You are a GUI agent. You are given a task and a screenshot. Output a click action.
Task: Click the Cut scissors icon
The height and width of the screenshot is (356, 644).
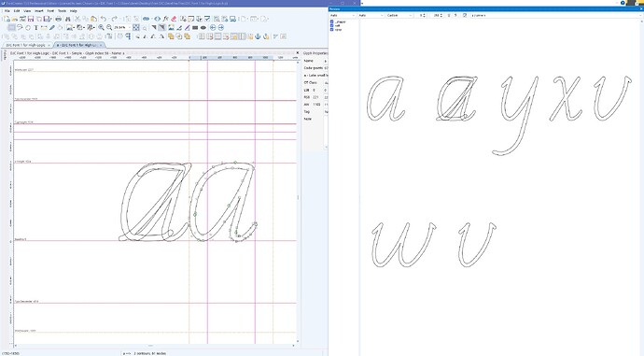[x=77, y=19]
